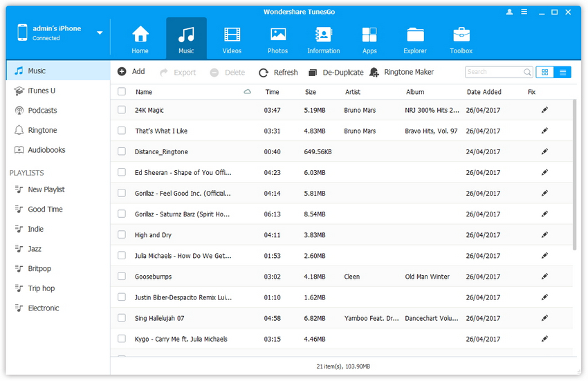Check the Ed Sheeran Shape of You checkbox
This screenshot has height=381, width=588.
coord(122,172)
